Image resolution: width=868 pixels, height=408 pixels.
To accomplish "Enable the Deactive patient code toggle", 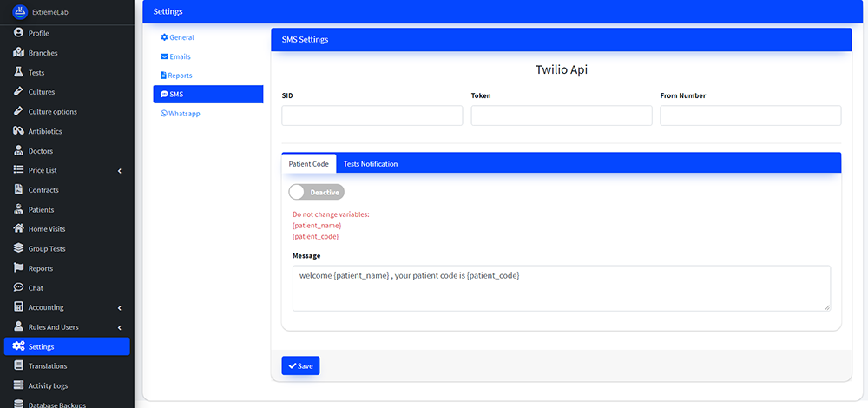I will click(317, 192).
